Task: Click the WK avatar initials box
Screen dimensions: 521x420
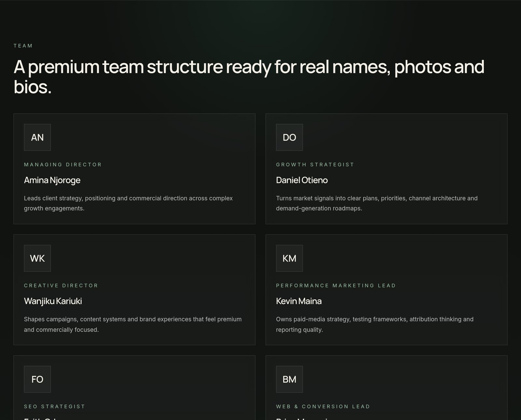Action: tap(37, 258)
